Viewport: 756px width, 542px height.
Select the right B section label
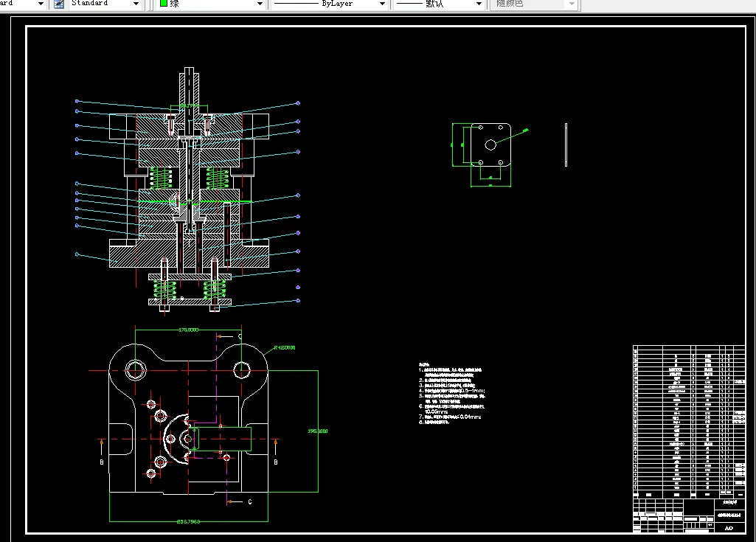[276, 462]
